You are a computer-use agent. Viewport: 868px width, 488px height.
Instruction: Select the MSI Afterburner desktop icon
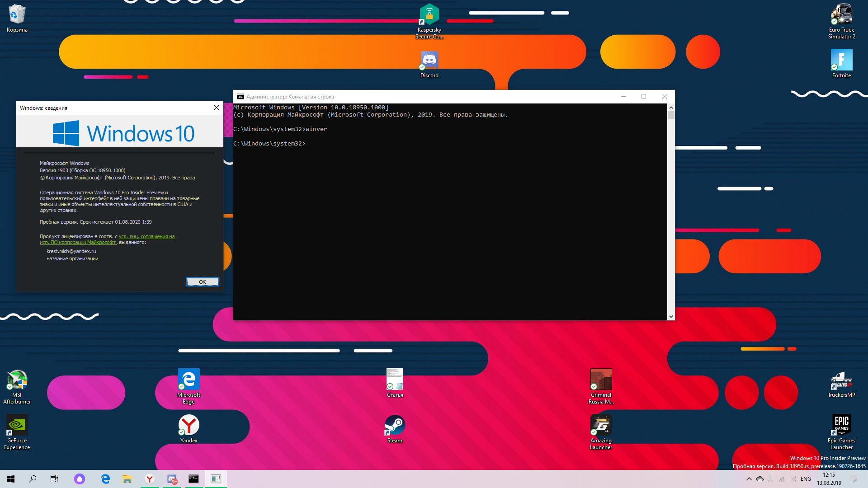click(17, 386)
